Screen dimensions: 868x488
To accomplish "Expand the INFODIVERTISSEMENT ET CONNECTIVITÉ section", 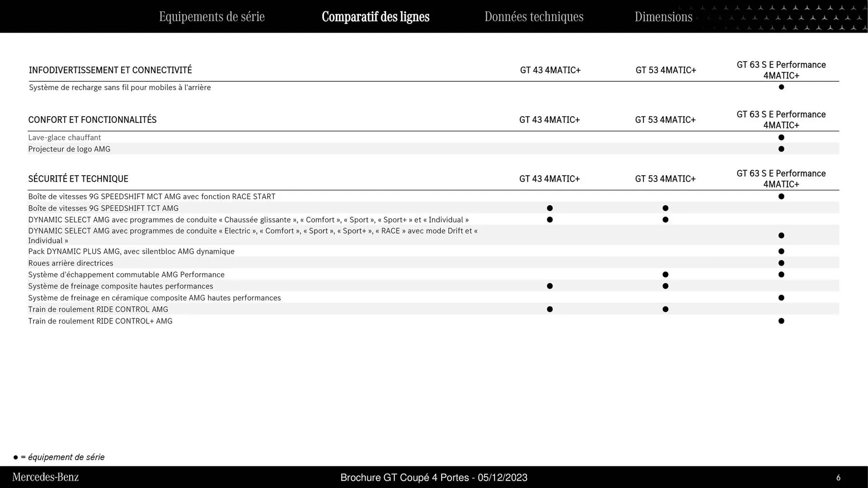I will [110, 70].
